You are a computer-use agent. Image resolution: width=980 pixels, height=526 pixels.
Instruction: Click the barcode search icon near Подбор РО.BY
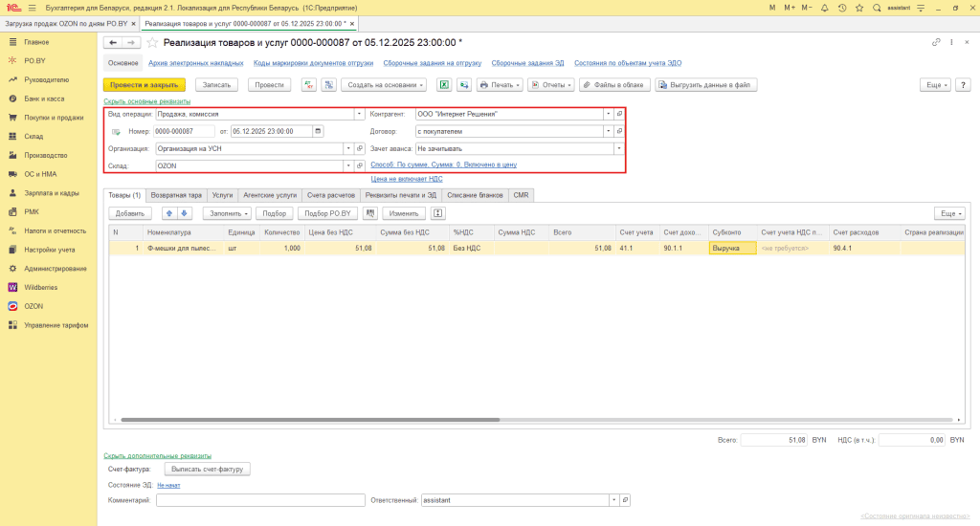(370, 213)
